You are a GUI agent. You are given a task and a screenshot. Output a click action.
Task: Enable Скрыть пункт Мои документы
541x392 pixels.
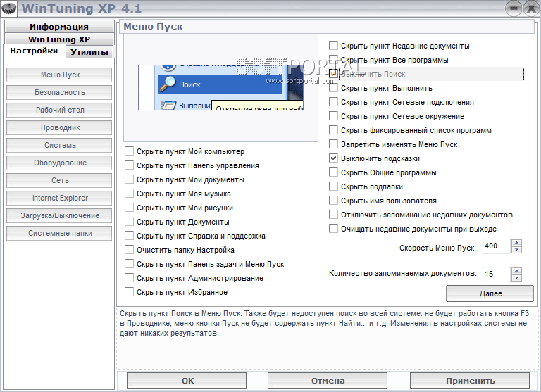(x=129, y=179)
